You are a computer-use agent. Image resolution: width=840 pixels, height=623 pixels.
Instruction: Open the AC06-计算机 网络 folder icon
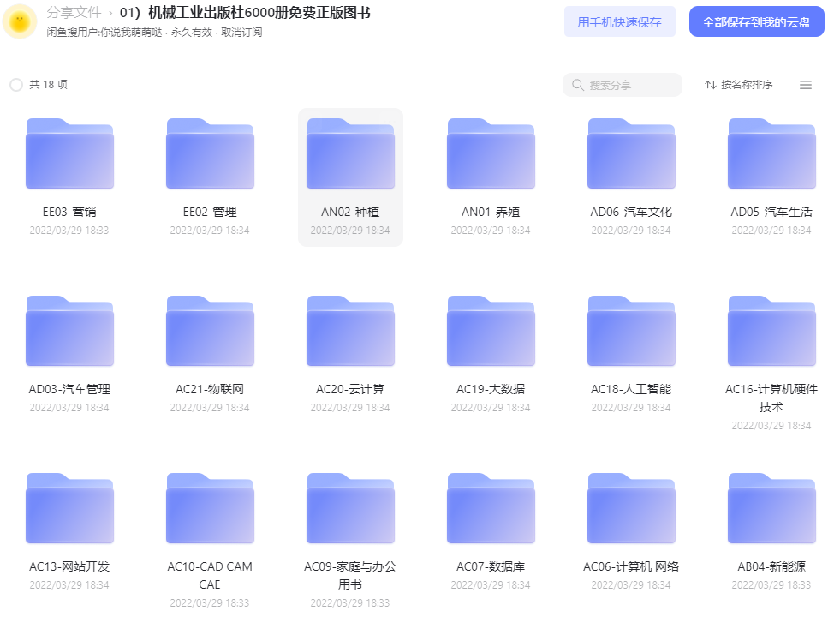click(x=631, y=508)
